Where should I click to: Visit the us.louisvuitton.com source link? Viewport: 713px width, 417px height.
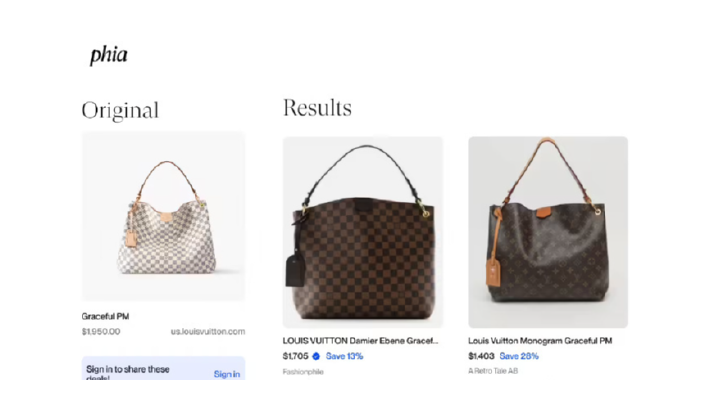208,332
